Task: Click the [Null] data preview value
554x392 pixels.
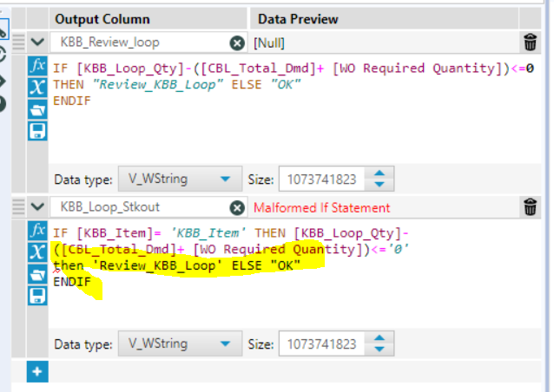Action: [269, 43]
